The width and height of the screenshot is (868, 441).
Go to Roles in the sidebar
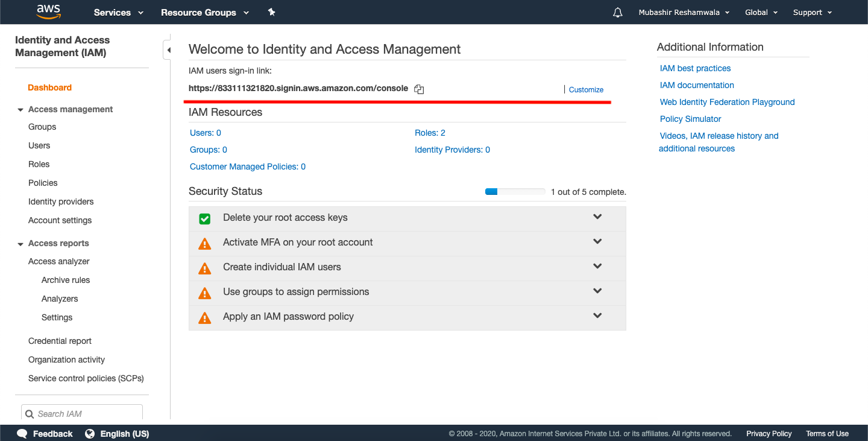39,164
